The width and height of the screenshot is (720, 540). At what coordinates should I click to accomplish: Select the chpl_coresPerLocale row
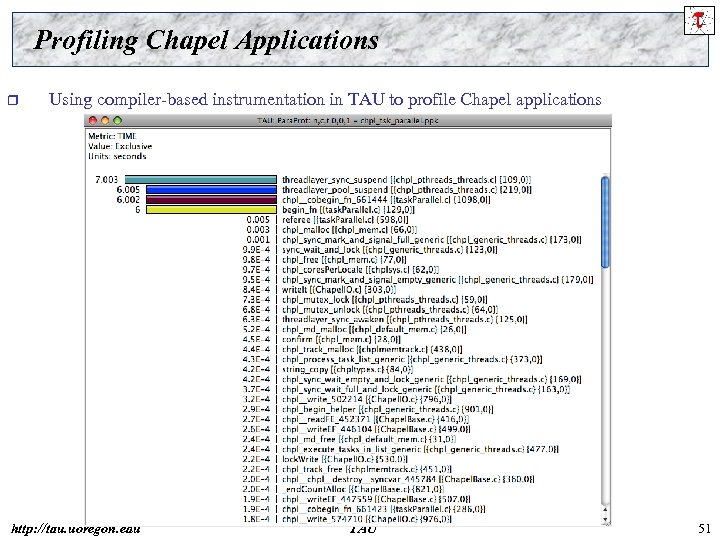coord(360,270)
